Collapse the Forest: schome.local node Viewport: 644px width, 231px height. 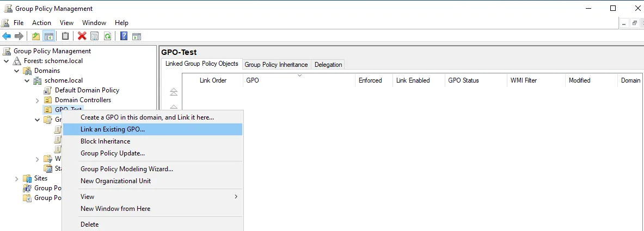(x=6, y=61)
